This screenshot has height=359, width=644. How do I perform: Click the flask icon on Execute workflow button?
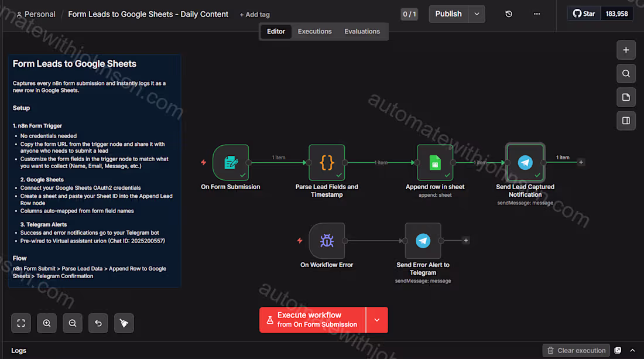[x=270, y=320]
